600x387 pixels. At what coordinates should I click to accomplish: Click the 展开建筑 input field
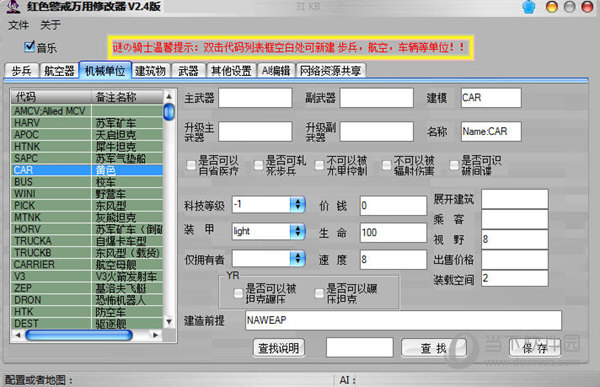coord(515,199)
